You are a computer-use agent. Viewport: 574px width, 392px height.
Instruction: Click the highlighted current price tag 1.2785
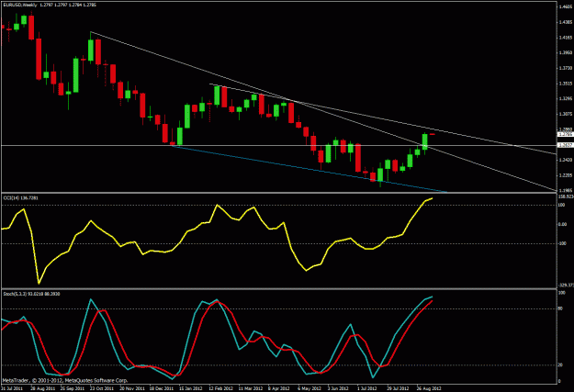pyautogui.click(x=565, y=134)
